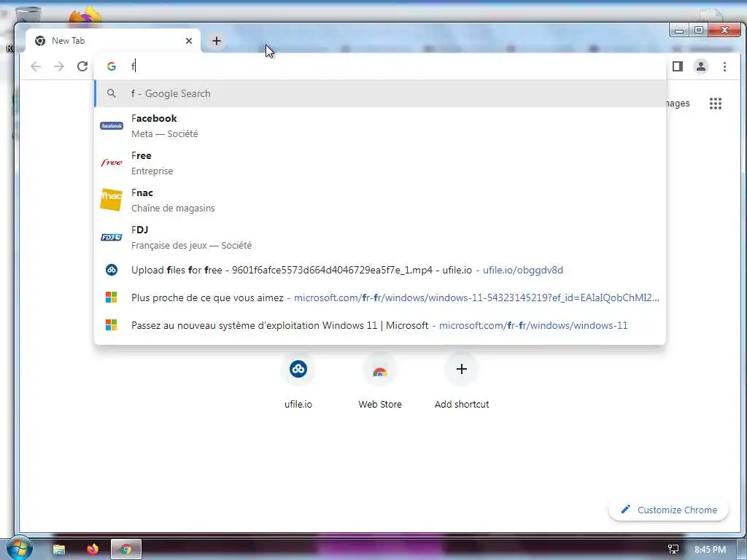Choose the Free Entreprise suggestion

380,163
